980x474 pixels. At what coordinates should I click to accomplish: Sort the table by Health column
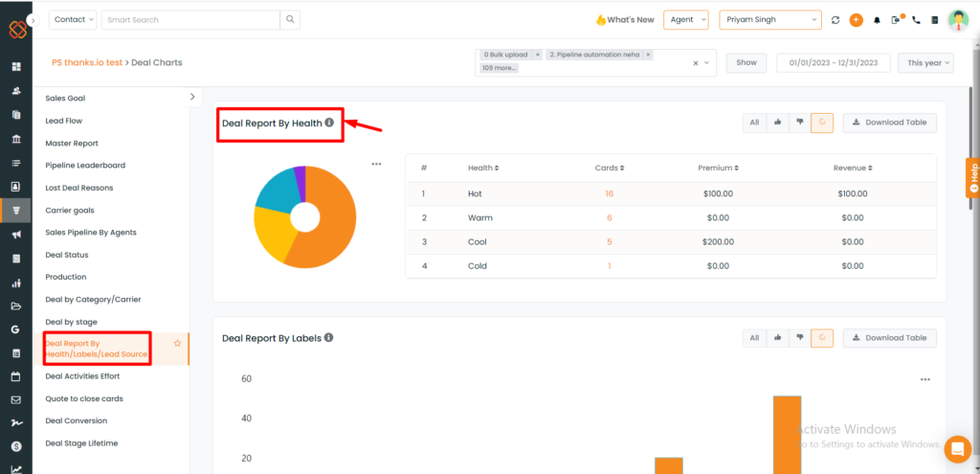tap(483, 168)
